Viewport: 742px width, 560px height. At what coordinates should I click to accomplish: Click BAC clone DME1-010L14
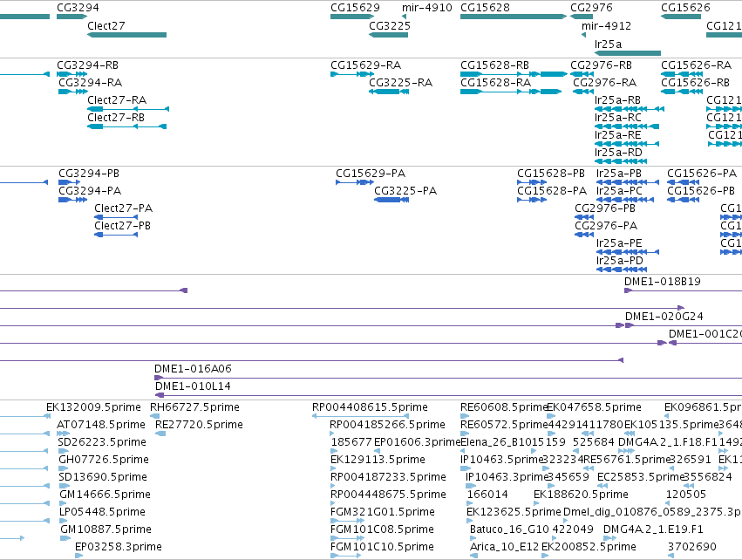tap(193, 386)
